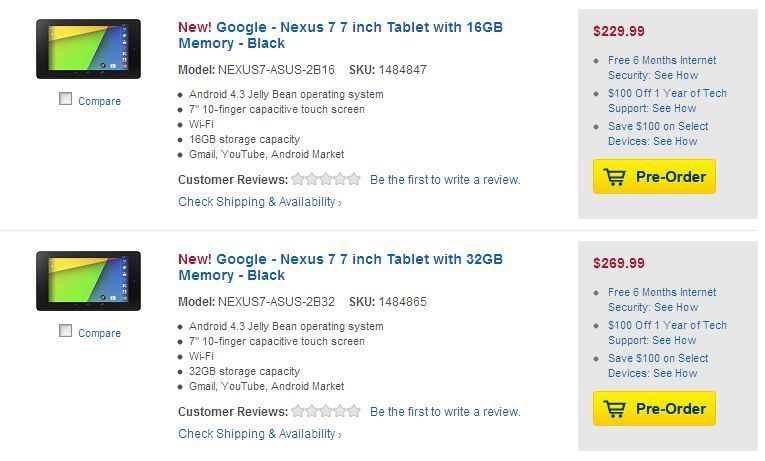Write the first review for 16GB tablet
765x461 pixels.
445,180
